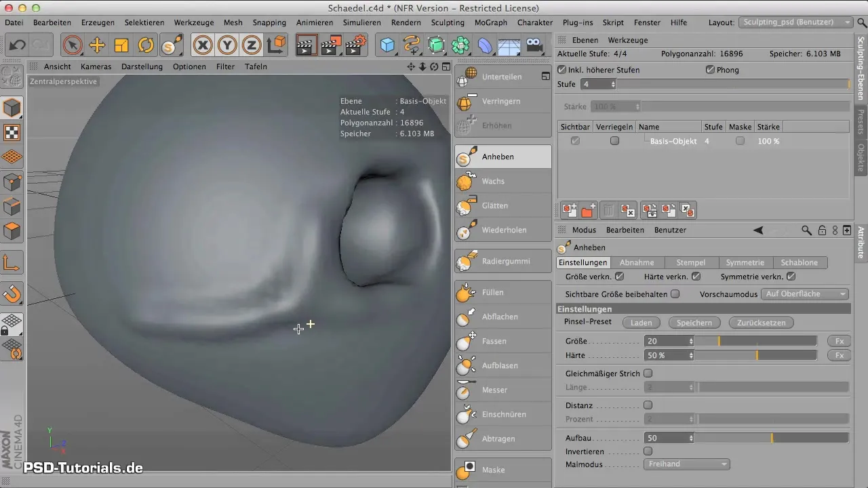Click the Härte slider track

point(756,355)
